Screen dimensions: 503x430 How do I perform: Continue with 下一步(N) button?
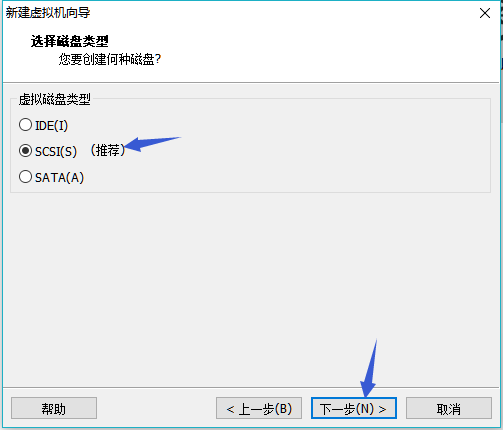(354, 408)
